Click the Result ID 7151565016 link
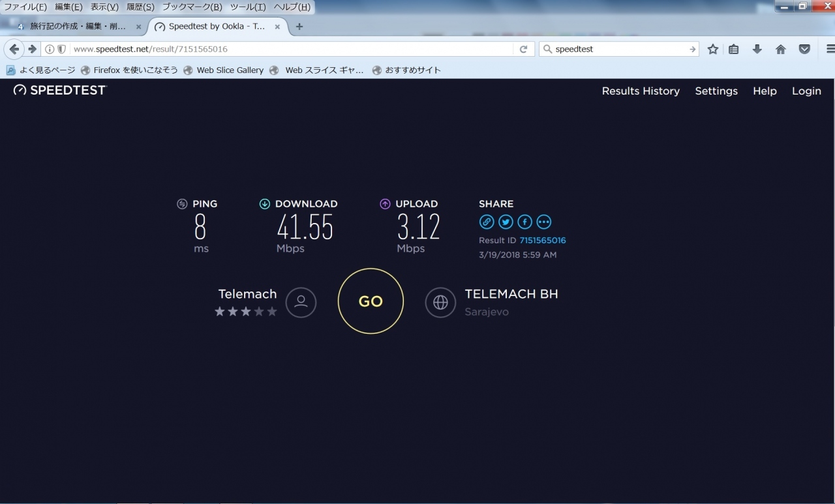 pos(542,241)
